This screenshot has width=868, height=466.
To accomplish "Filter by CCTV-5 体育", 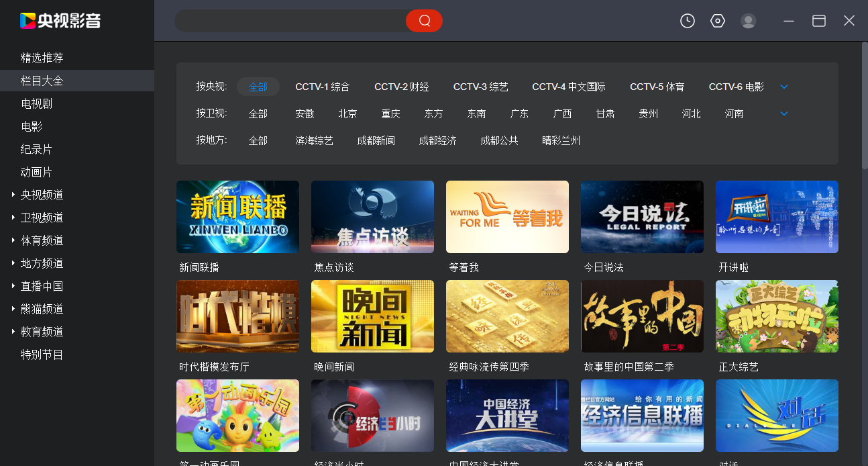I will pyautogui.click(x=657, y=86).
